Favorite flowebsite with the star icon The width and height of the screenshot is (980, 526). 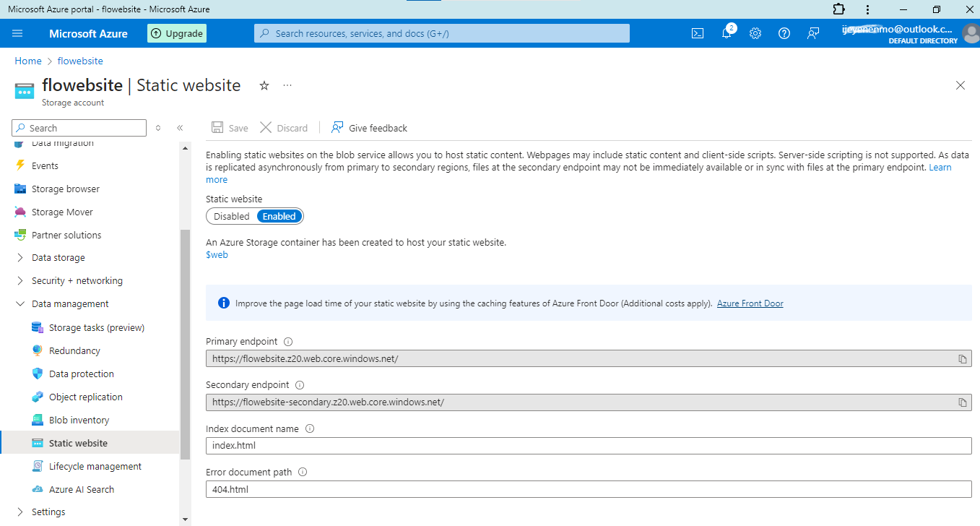264,85
